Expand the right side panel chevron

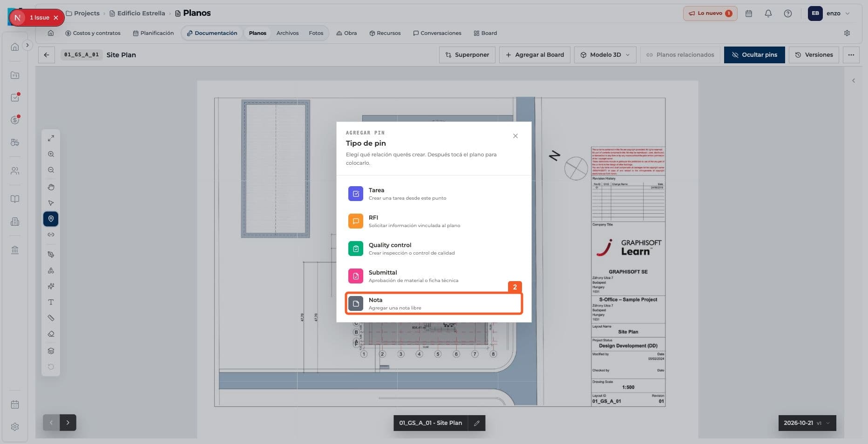[x=854, y=81]
